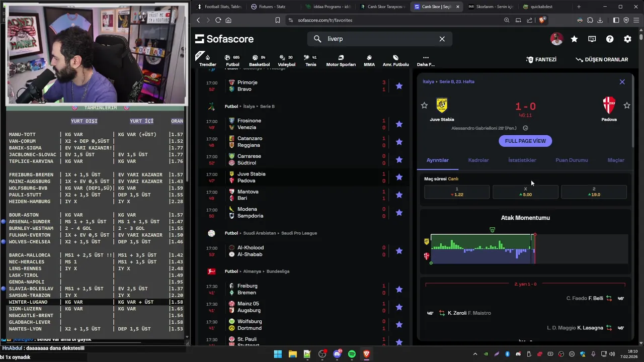
Task: Open Discord from the taskbar
Action: tap(337, 354)
